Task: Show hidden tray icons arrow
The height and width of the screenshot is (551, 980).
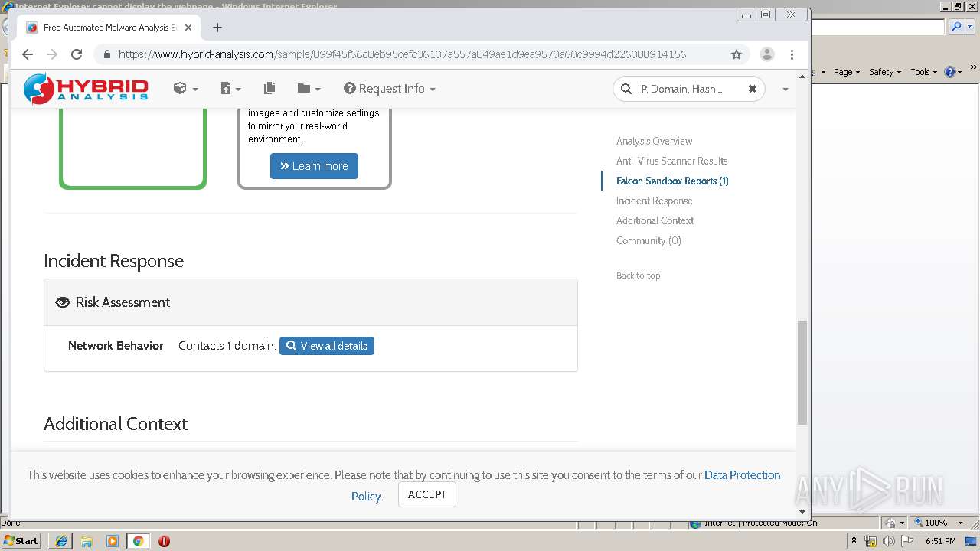Action: pos(854,541)
